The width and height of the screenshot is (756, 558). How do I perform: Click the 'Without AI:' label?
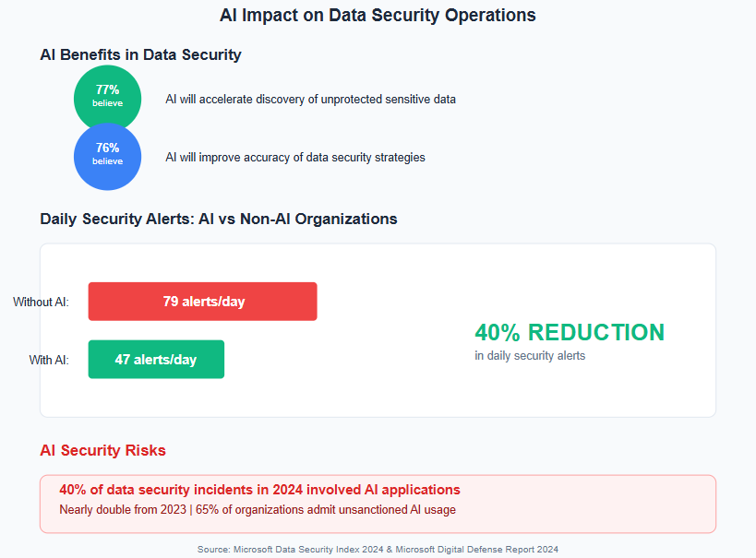click(41, 303)
